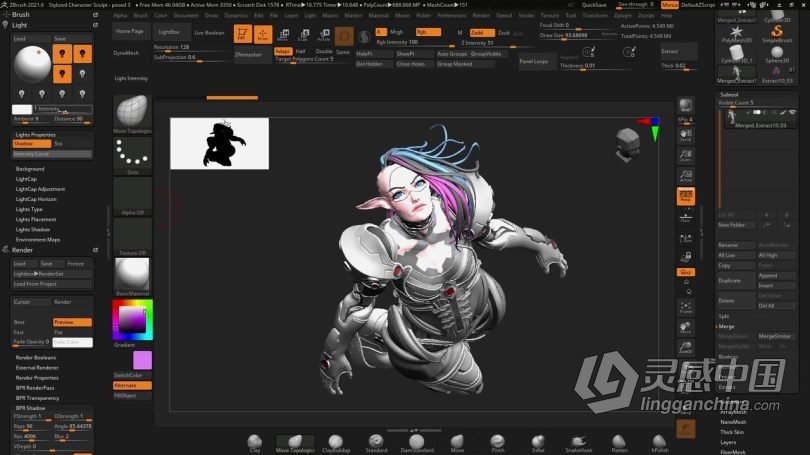The image size is (810, 455).
Task: Open the Help menu
Action: point(666,15)
